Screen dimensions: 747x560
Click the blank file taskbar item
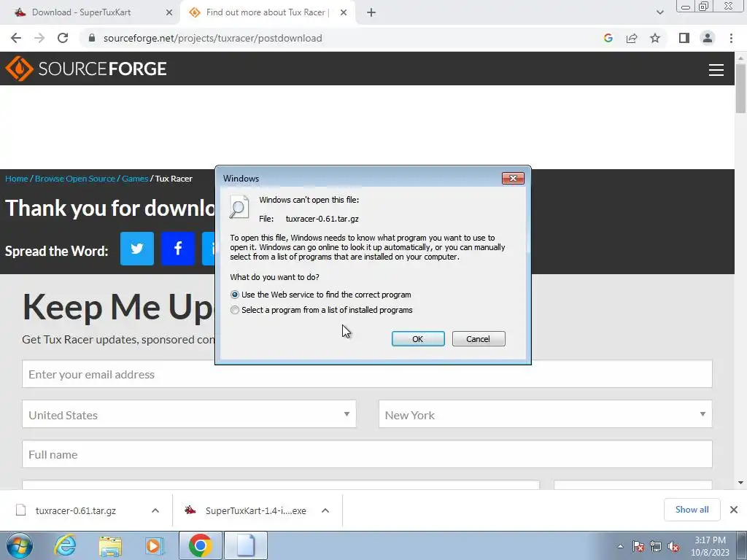pyautogui.click(x=246, y=545)
